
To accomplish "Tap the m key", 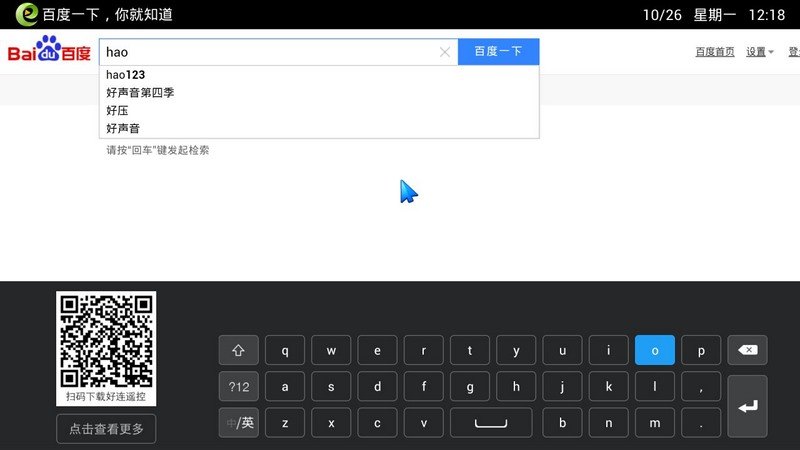I will 655,423.
